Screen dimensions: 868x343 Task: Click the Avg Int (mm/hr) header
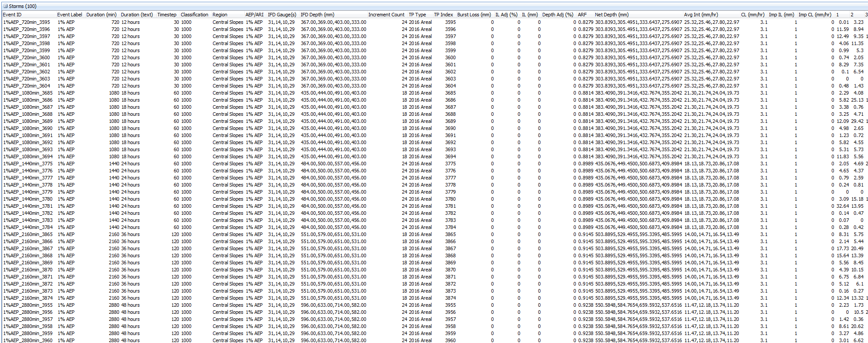coord(701,15)
